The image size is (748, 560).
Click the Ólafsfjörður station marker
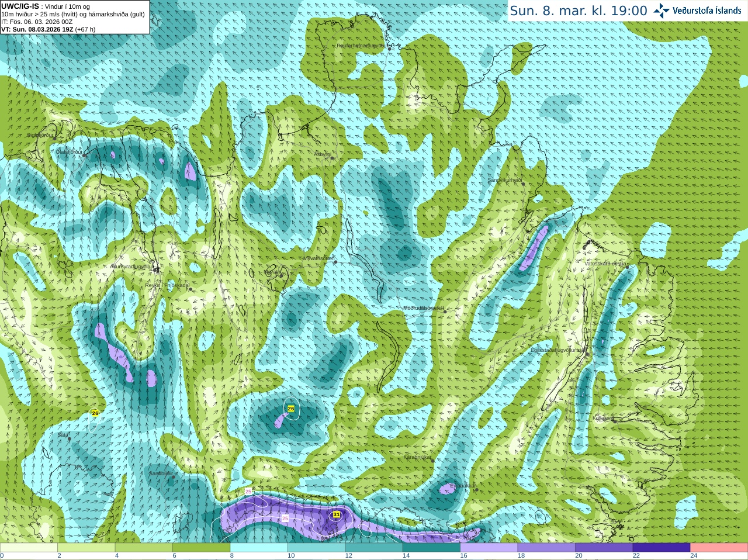coord(84,155)
